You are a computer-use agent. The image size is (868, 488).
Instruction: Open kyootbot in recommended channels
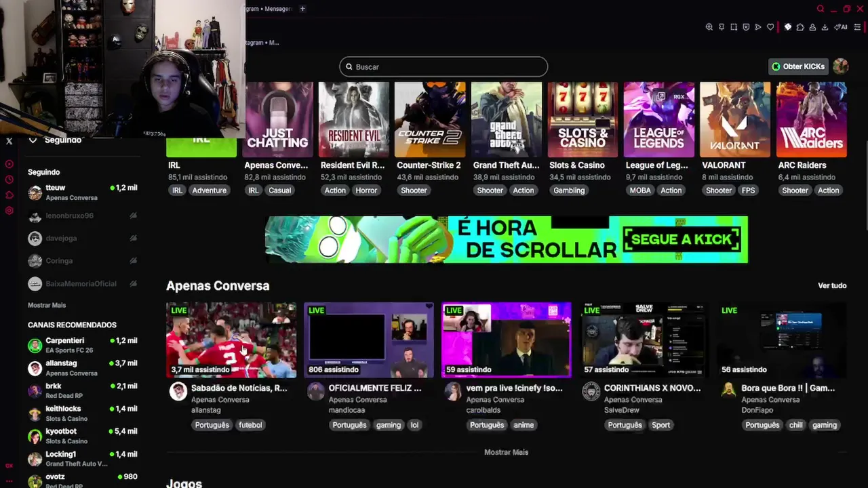tap(82, 436)
